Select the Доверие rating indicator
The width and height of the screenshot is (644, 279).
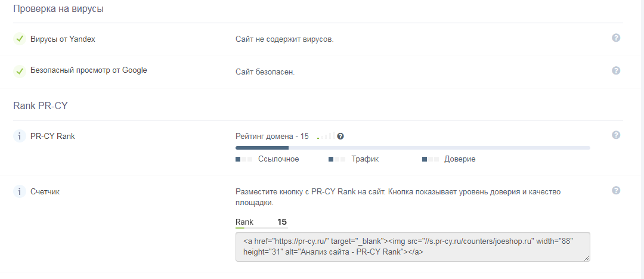[448, 159]
